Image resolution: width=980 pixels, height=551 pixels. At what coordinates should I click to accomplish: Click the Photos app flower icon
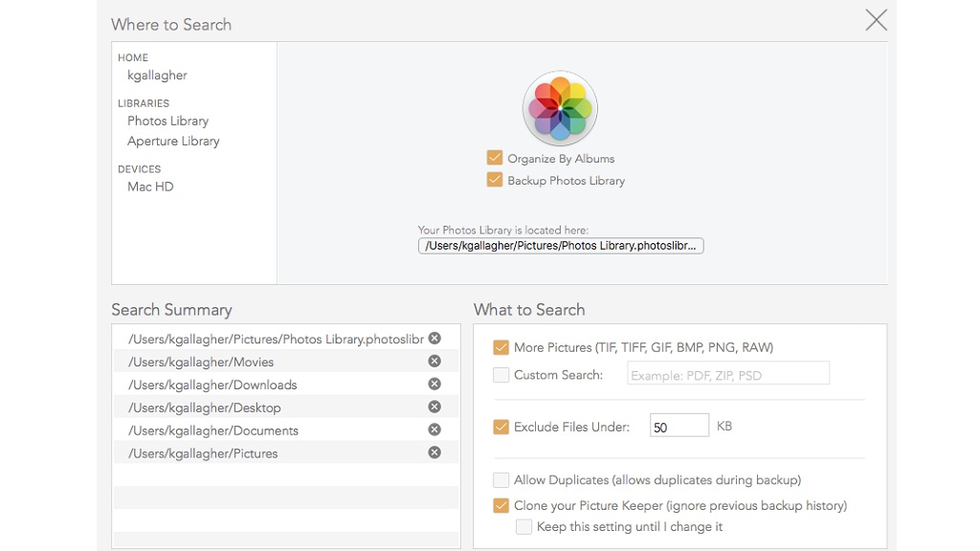(560, 108)
